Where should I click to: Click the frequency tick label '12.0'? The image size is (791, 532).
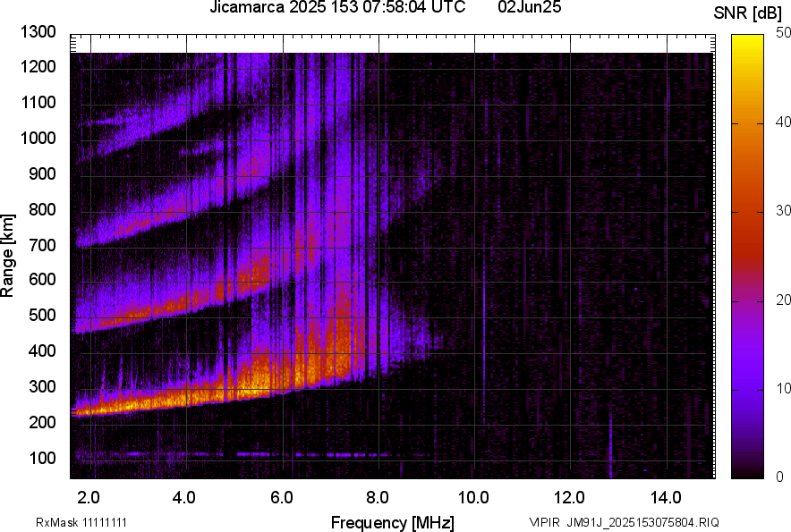pyautogui.click(x=570, y=498)
